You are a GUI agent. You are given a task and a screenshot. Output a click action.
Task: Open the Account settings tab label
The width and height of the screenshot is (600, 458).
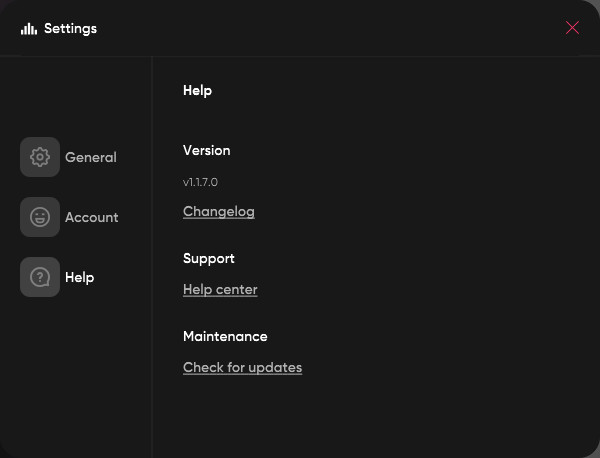coord(92,217)
